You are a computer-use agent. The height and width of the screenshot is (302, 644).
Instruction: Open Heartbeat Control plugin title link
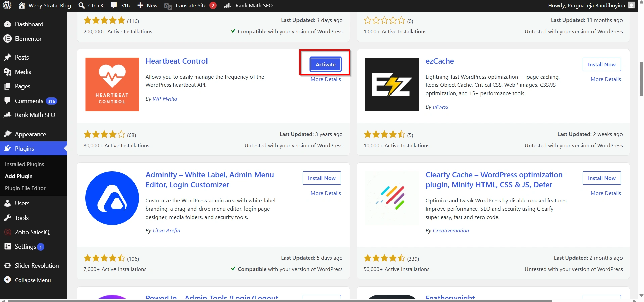tap(177, 61)
